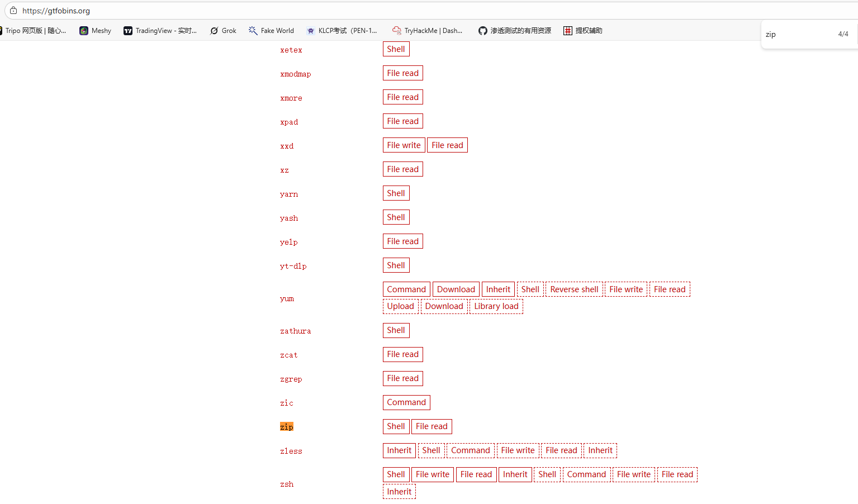Click the Reverse shell tag for yum
The height and width of the screenshot is (504, 858).
(574, 289)
